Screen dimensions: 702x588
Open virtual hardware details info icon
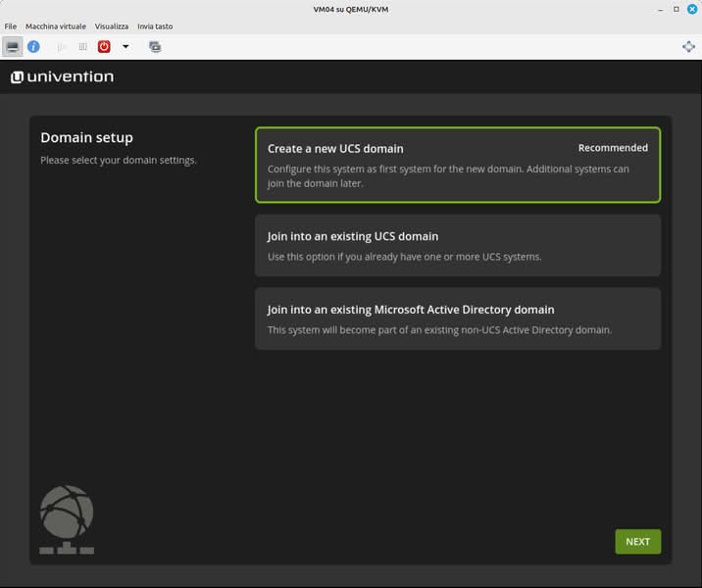point(33,46)
